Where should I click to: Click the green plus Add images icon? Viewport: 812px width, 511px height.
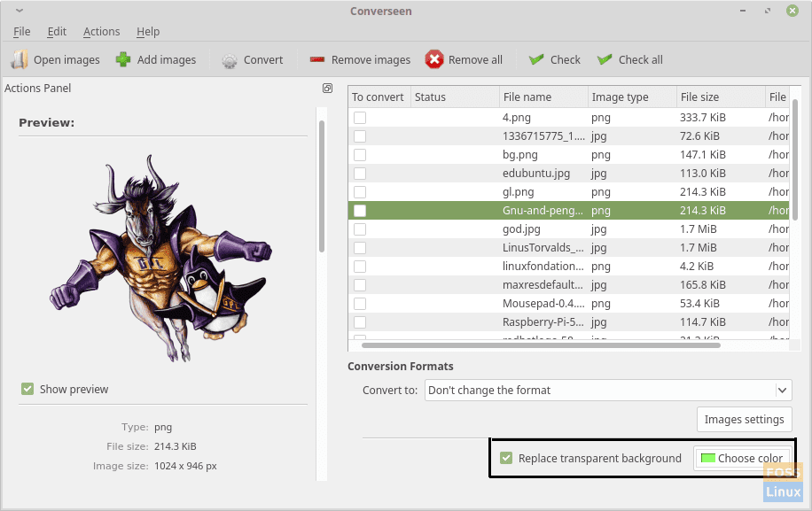point(123,59)
